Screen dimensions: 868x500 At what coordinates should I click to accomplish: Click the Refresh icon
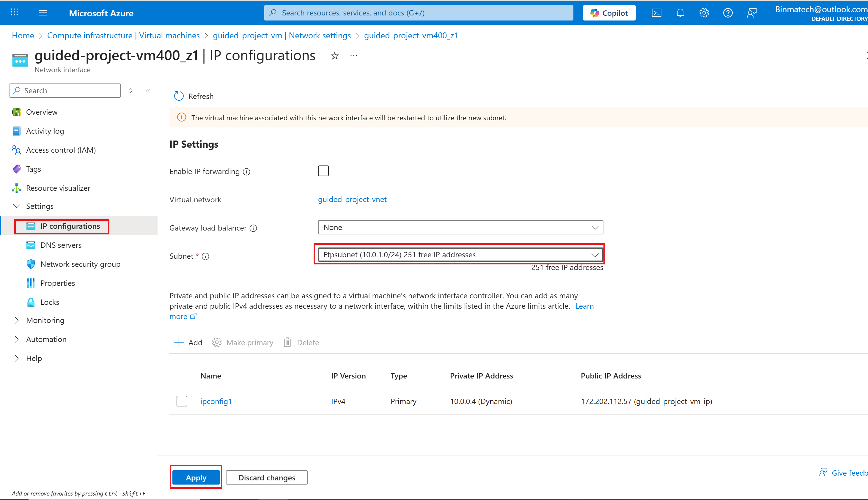coord(179,96)
